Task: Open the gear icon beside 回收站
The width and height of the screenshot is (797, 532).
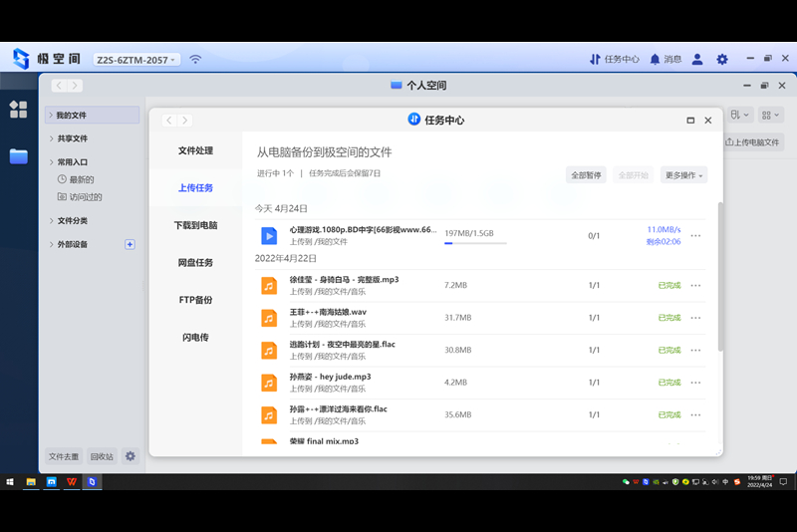Action: [131, 456]
